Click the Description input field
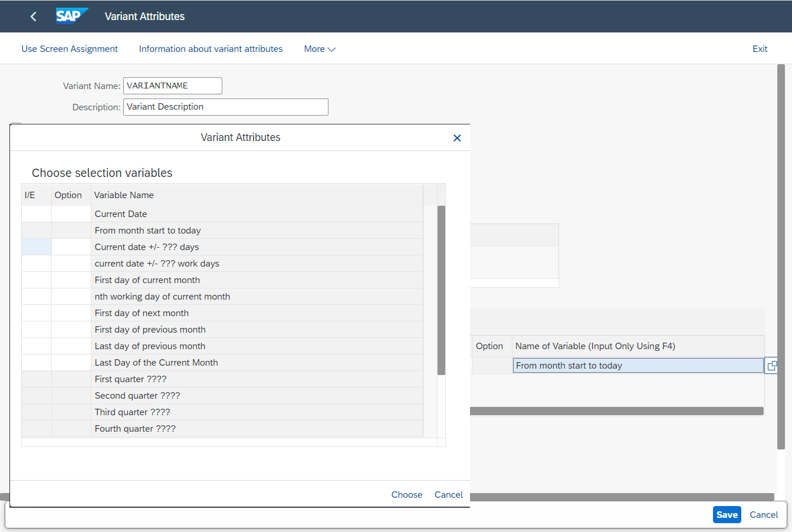792x532 pixels. point(225,107)
